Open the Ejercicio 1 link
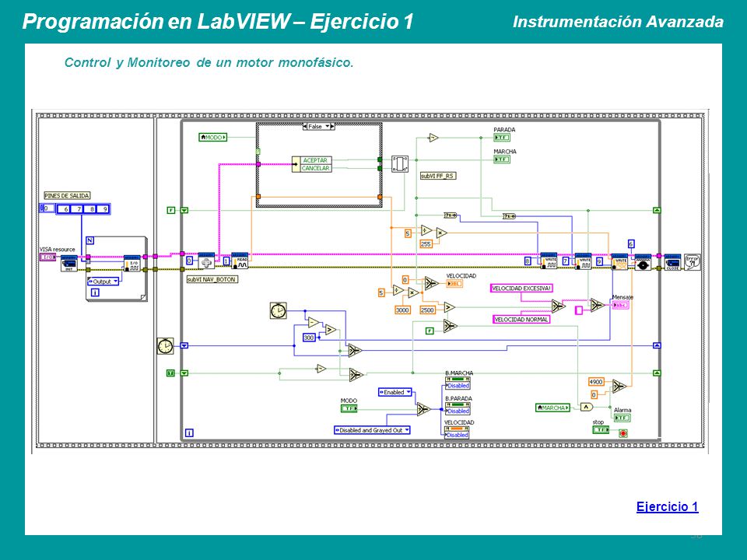Viewport: 747px width, 560px height. tap(667, 506)
